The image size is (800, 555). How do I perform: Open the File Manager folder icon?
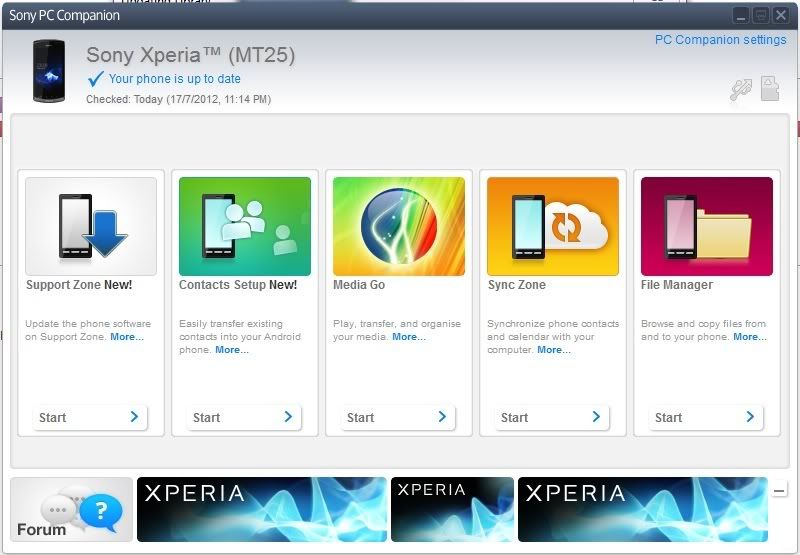pyautogui.click(x=707, y=227)
